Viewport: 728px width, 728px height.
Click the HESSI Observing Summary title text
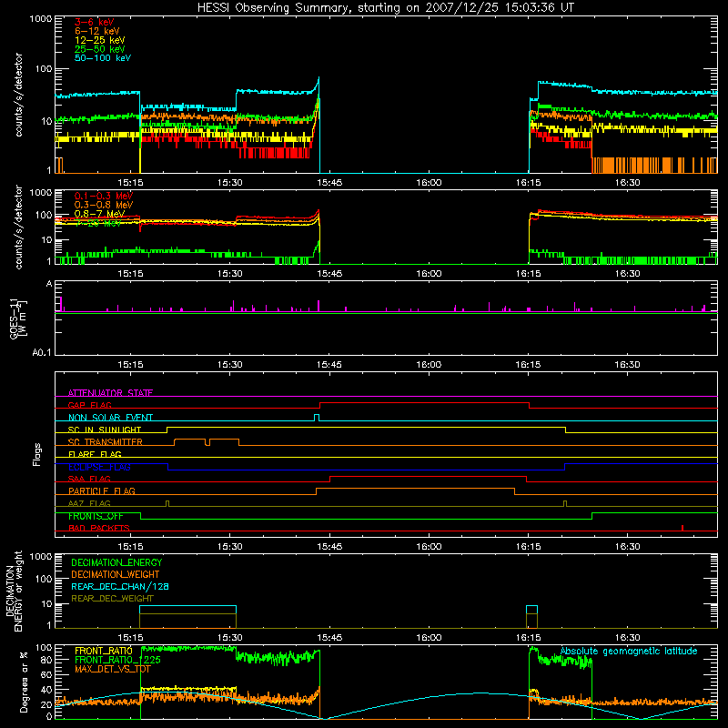click(385, 8)
